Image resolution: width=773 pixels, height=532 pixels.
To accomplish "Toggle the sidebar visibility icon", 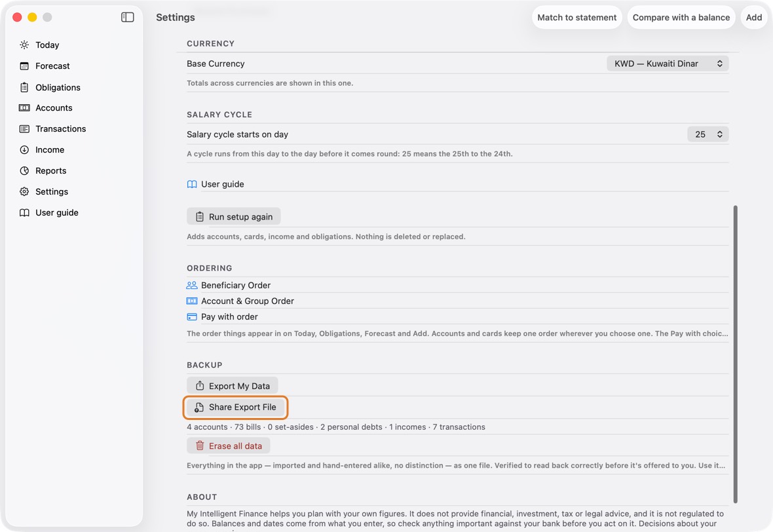I will point(127,17).
